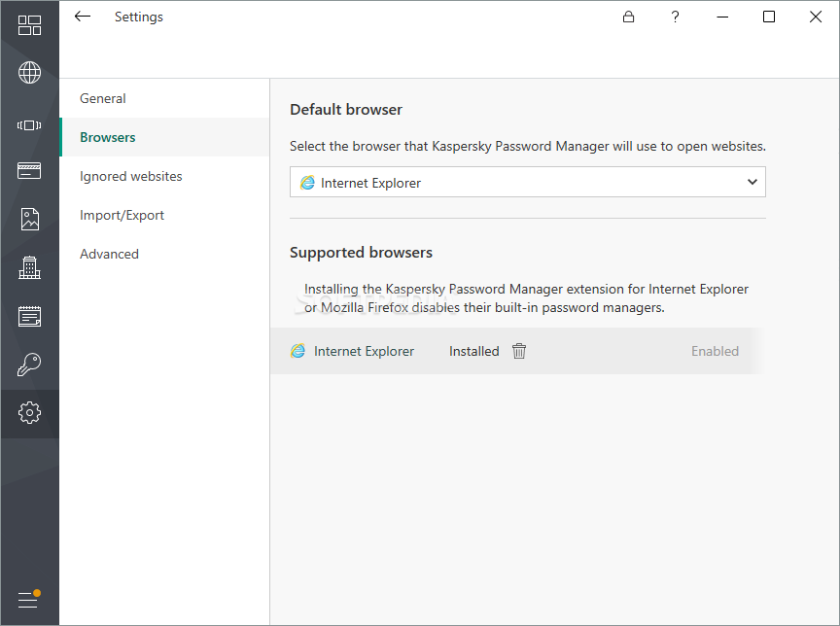Image resolution: width=840 pixels, height=626 pixels.
Task: Open the Password key icon in the sidebar
Action: (29, 365)
